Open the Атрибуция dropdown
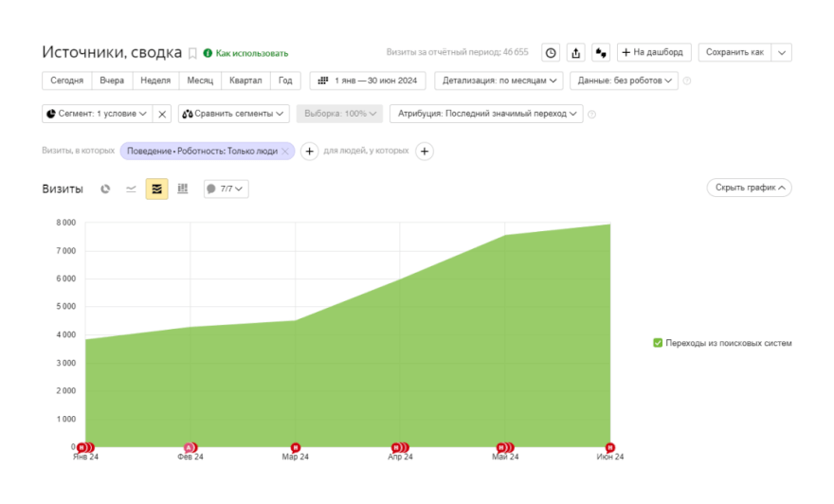834x504 pixels. [x=485, y=114]
